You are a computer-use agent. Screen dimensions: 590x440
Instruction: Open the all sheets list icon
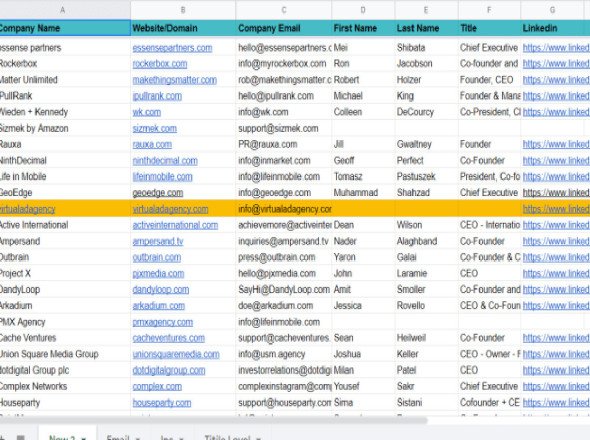[x=21, y=437]
